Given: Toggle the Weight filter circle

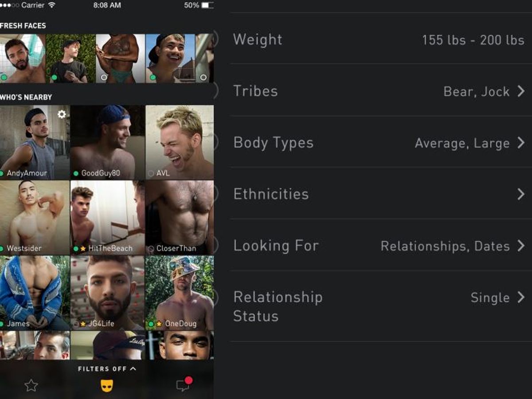Looking at the screenshot, I should pos(215,39).
